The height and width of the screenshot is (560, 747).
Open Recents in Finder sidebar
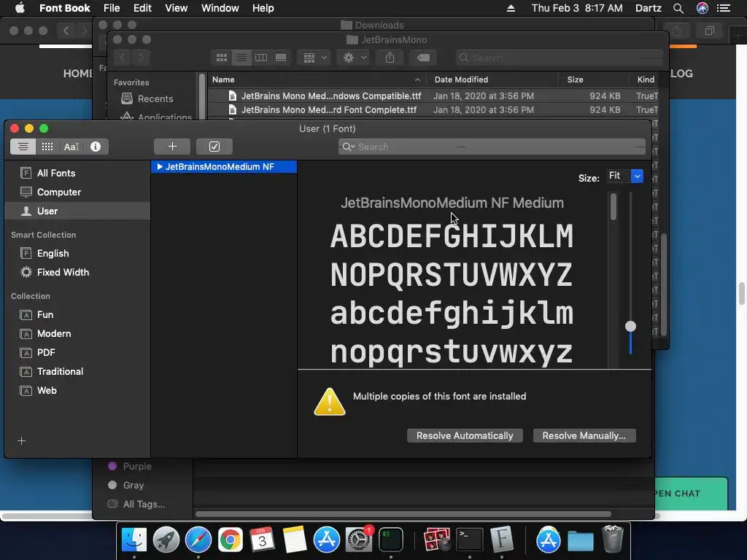click(155, 98)
